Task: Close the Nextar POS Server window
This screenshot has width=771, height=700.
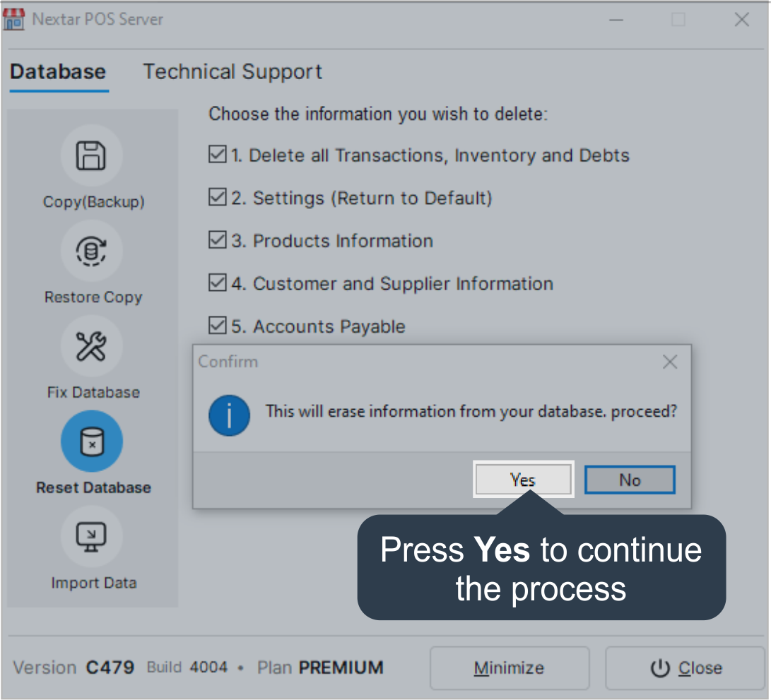Action: 741,20
